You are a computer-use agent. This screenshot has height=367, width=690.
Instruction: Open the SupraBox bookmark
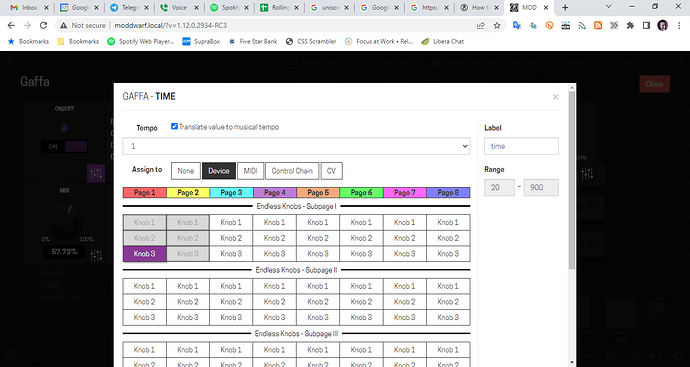201,41
